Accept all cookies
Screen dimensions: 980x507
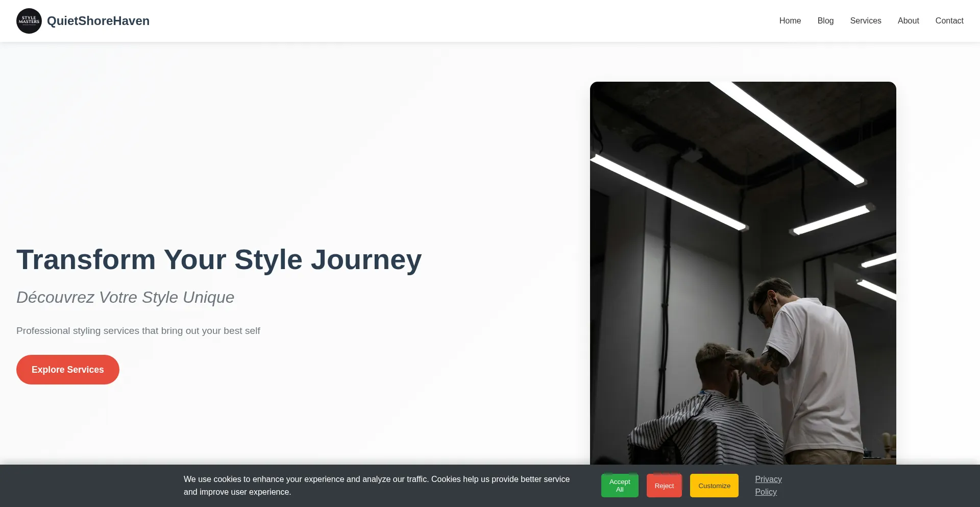click(x=620, y=486)
